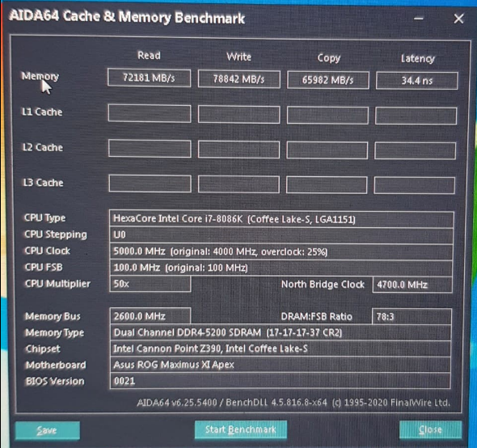Click the L3 Cache row label
The width and height of the screenshot is (477, 448).
pyautogui.click(x=43, y=183)
